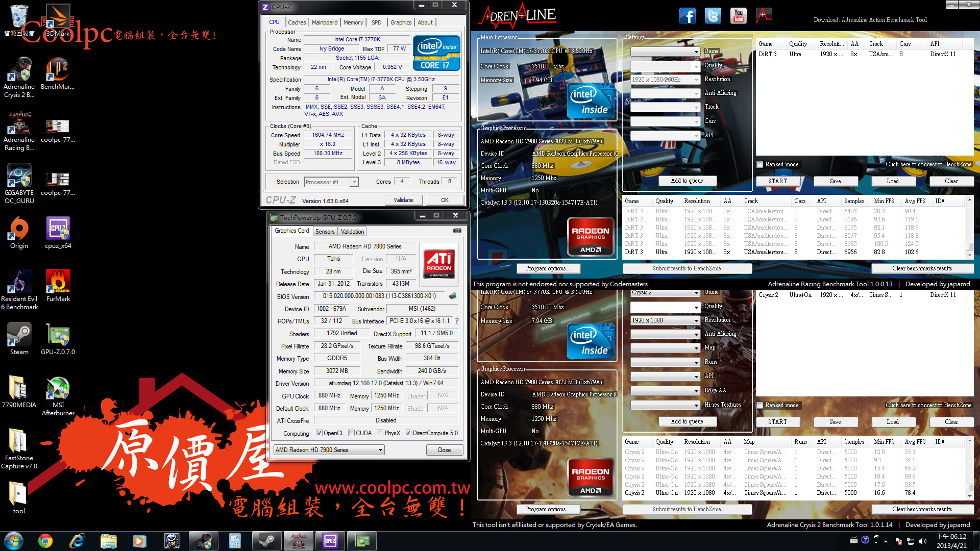Click the clock in the system tray
Image resolution: width=980 pixels, height=551 pixels.
(951, 541)
